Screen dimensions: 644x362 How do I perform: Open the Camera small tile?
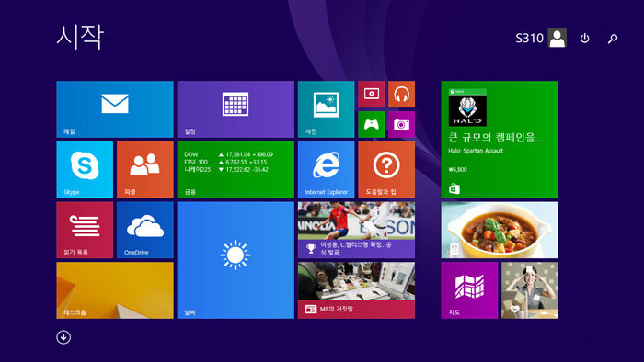click(401, 124)
